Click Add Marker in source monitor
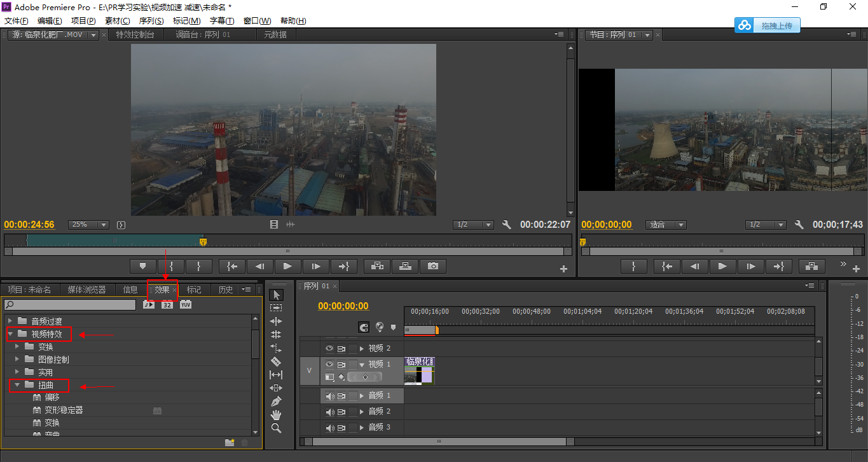The width and height of the screenshot is (868, 462). 142,266
